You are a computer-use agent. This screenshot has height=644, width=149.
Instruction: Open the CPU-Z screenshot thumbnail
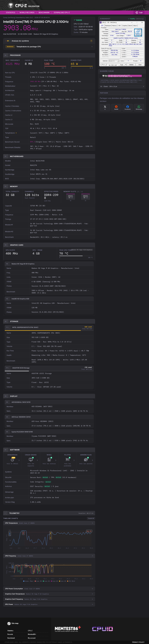point(122,44)
